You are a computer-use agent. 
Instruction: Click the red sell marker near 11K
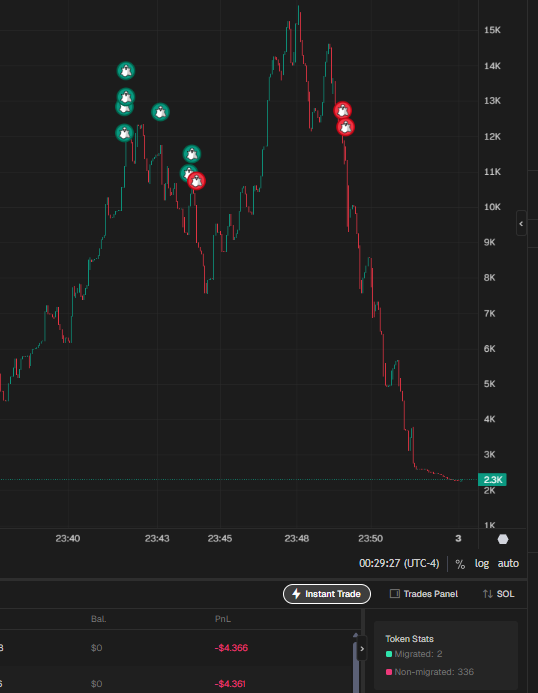[x=196, y=181]
